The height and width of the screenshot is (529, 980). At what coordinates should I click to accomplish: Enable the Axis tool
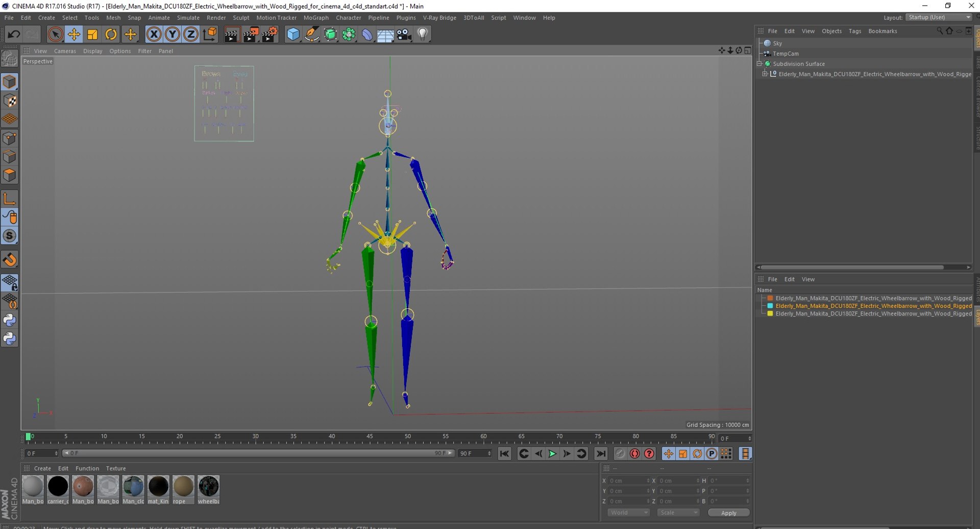coord(10,198)
